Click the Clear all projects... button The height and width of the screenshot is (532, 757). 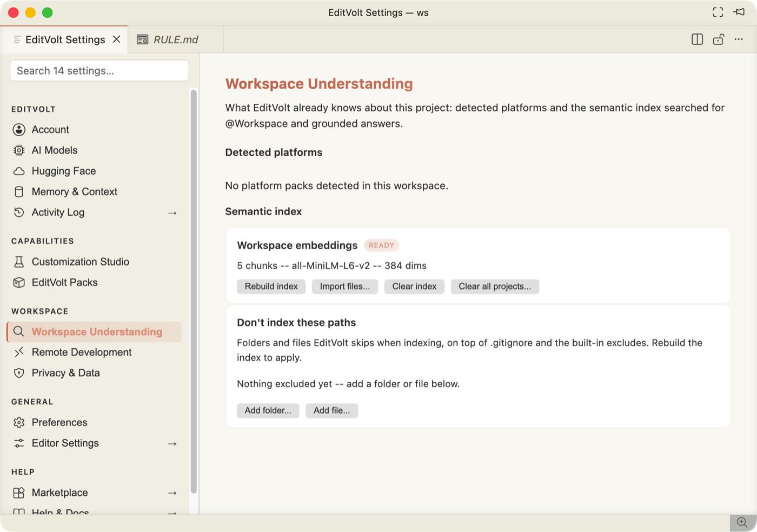tap(495, 287)
